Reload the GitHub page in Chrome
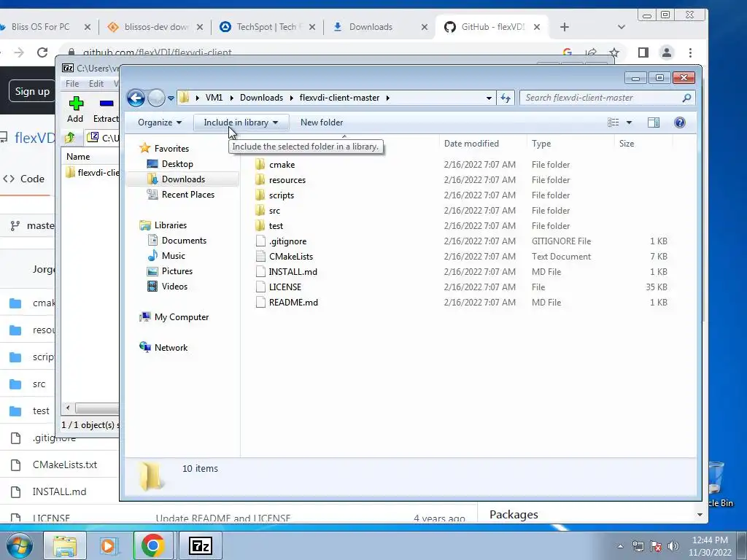747x560 pixels. [42, 52]
